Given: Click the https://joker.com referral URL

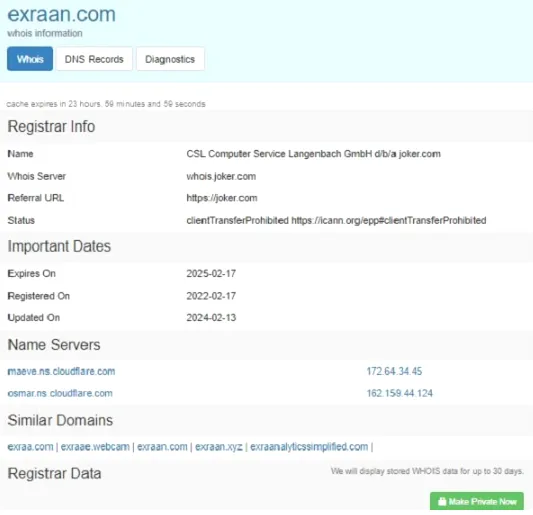Looking at the screenshot, I should coord(222,198).
